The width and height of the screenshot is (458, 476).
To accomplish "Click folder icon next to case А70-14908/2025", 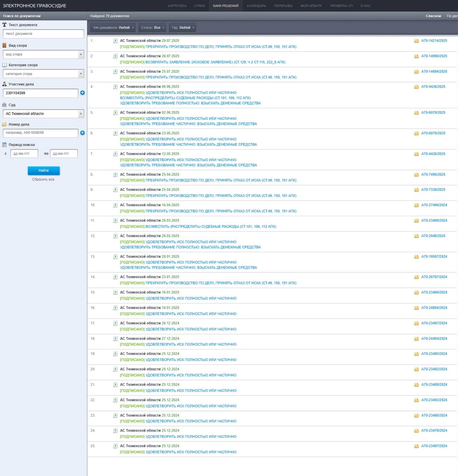I will coord(416,56).
